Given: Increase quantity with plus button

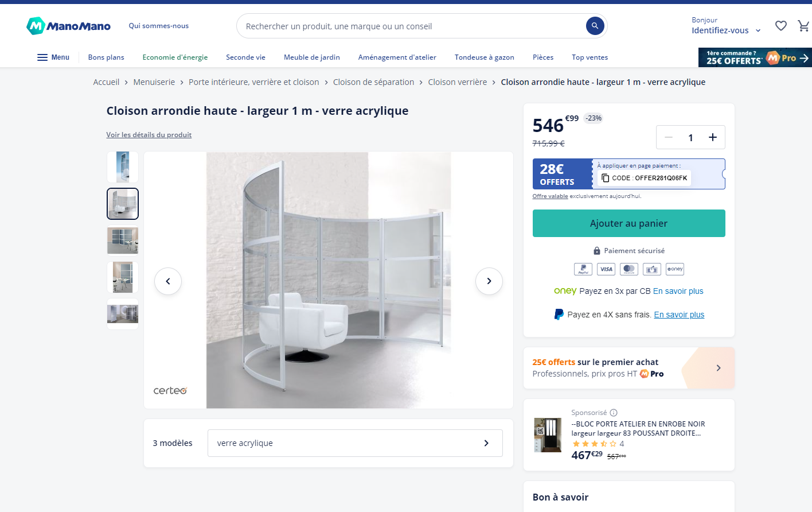Looking at the screenshot, I should [713, 137].
